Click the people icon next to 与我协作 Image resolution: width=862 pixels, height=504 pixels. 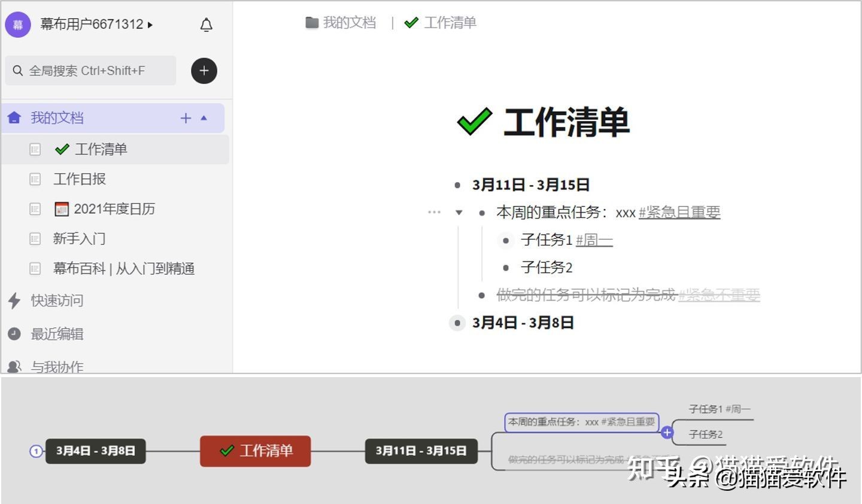coord(14,366)
